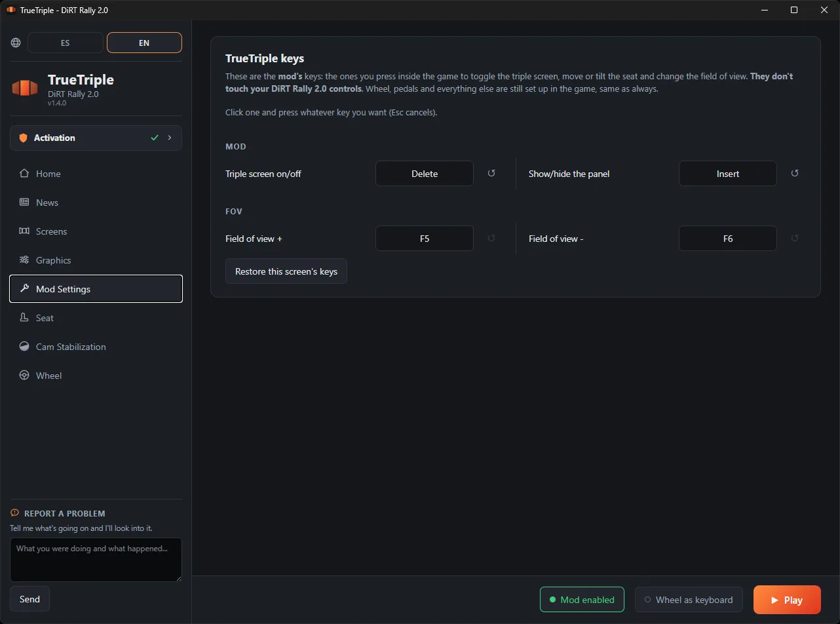Open Cam Stabilization settings
The width and height of the screenshot is (840, 624).
(96, 347)
